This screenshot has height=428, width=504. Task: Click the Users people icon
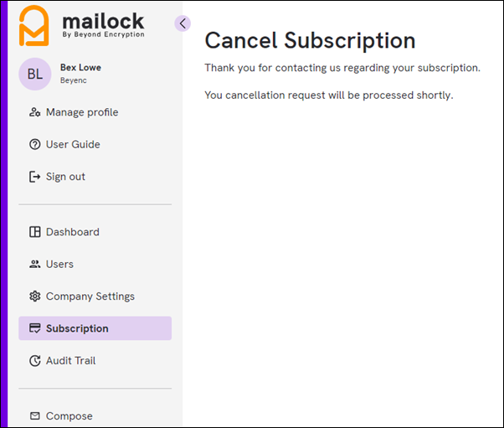[34, 264]
